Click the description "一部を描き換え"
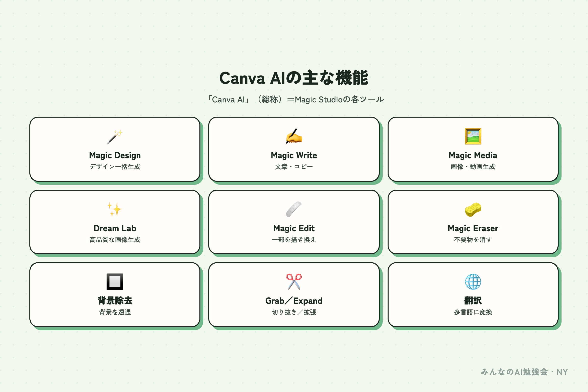Image resolution: width=588 pixels, height=392 pixels. pos(294,240)
